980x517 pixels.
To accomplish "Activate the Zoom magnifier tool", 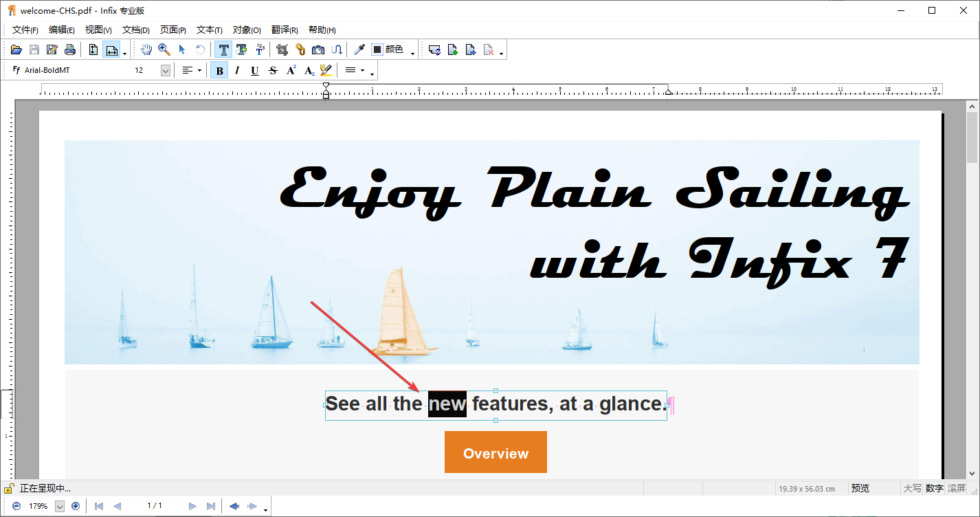I will coord(164,49).
